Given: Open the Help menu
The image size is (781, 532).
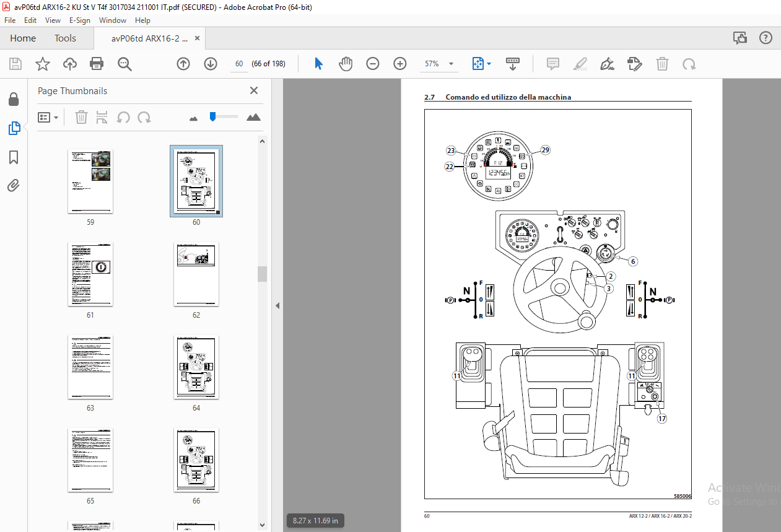Looking at the screenshot, I should [x=142, y=20].
